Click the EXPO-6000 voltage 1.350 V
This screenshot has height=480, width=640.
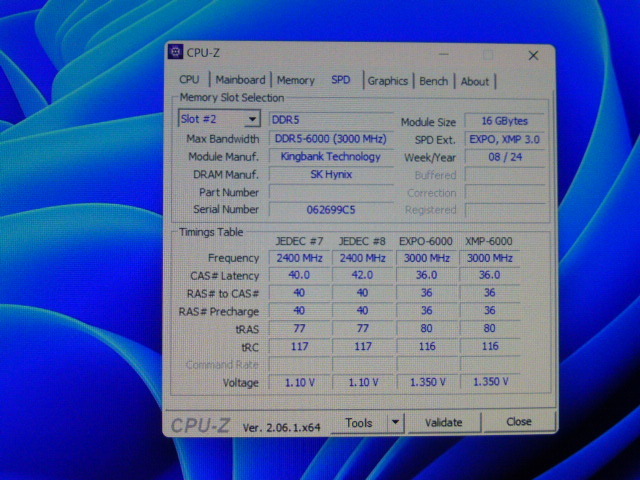[427, 382]
